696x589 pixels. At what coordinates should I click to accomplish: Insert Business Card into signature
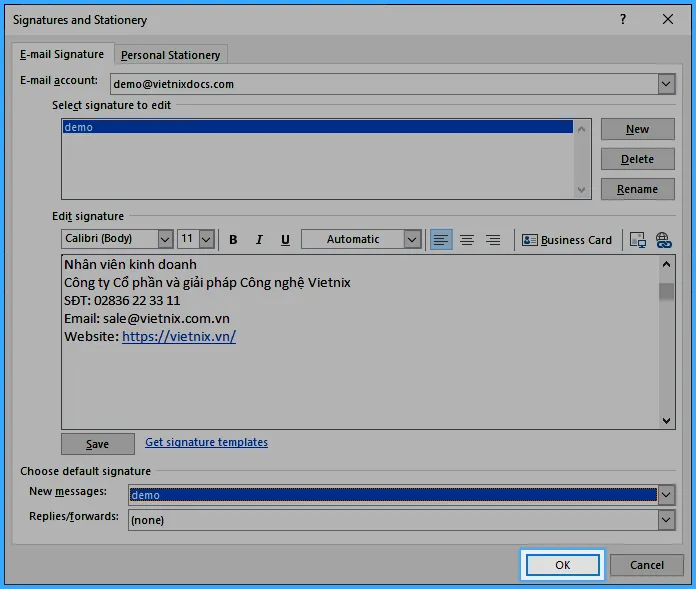tap(566, 240)
